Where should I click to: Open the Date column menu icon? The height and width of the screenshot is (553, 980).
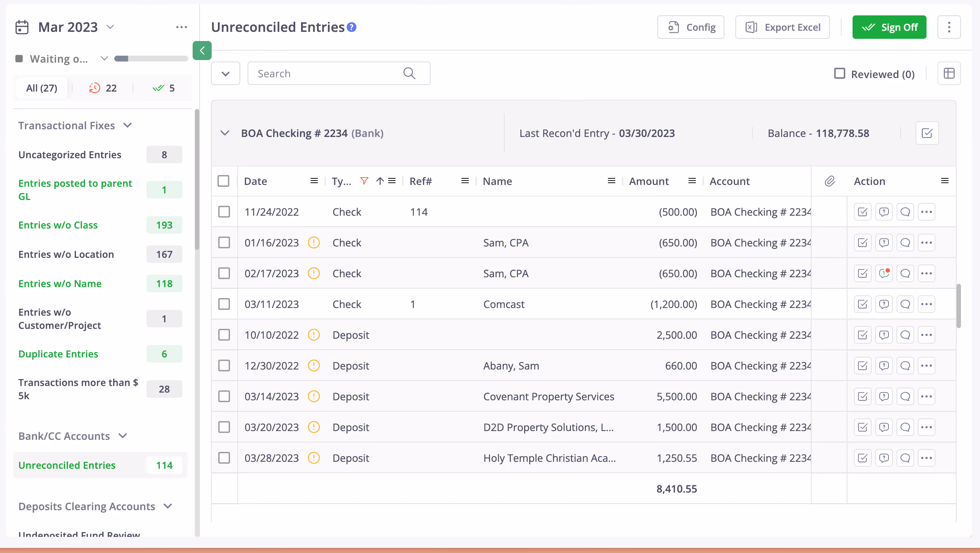pos(314,181)
